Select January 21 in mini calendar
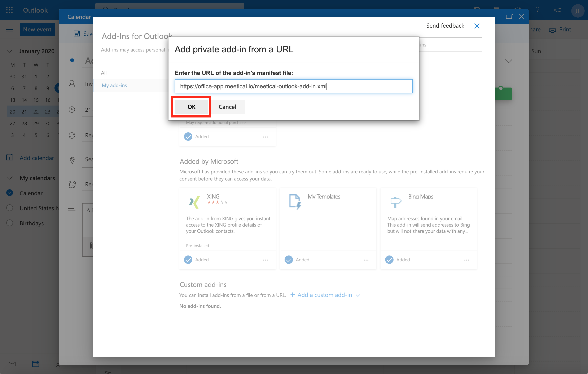 pos(24,111)
